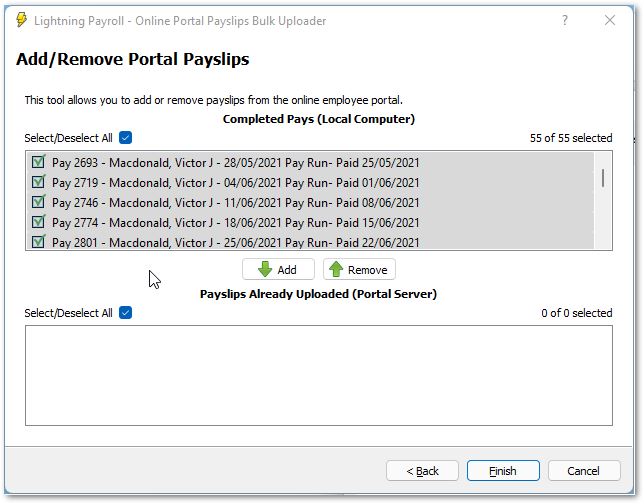Click the green Remove up-arrow icon

(336, 270)
